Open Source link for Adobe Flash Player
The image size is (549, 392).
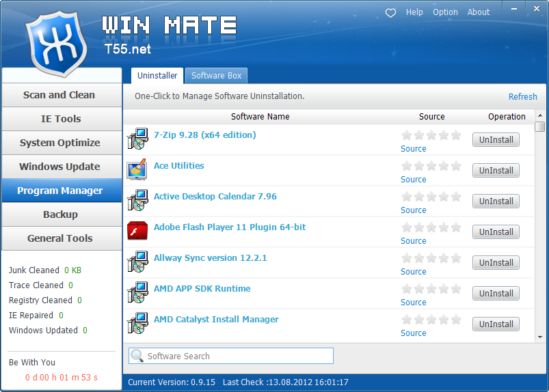pos(413,241)
